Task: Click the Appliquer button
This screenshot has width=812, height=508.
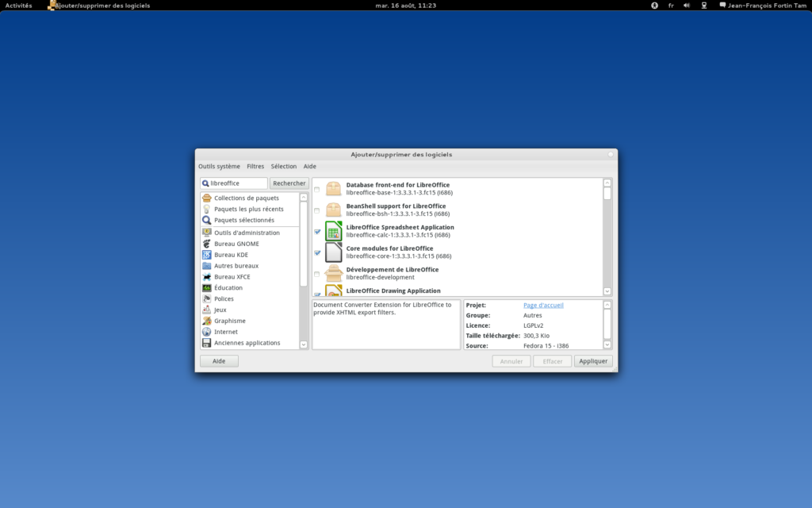Action: [593, 361]
